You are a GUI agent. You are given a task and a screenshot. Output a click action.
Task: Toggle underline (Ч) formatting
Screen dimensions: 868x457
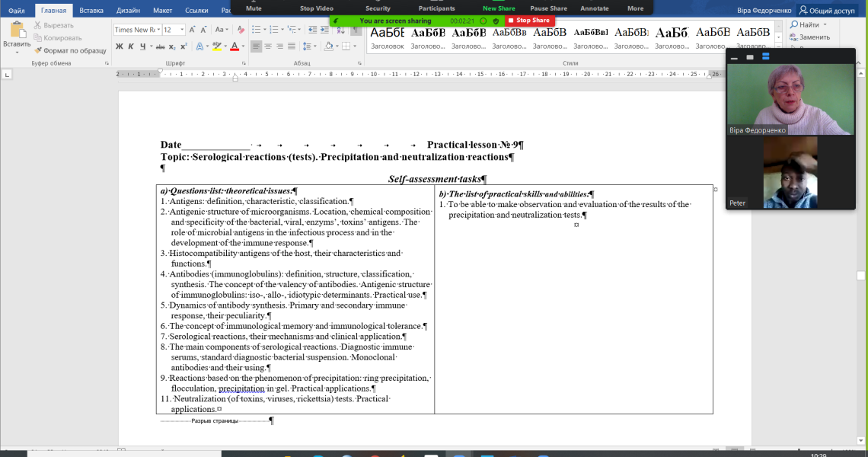[x=142, y=46]
